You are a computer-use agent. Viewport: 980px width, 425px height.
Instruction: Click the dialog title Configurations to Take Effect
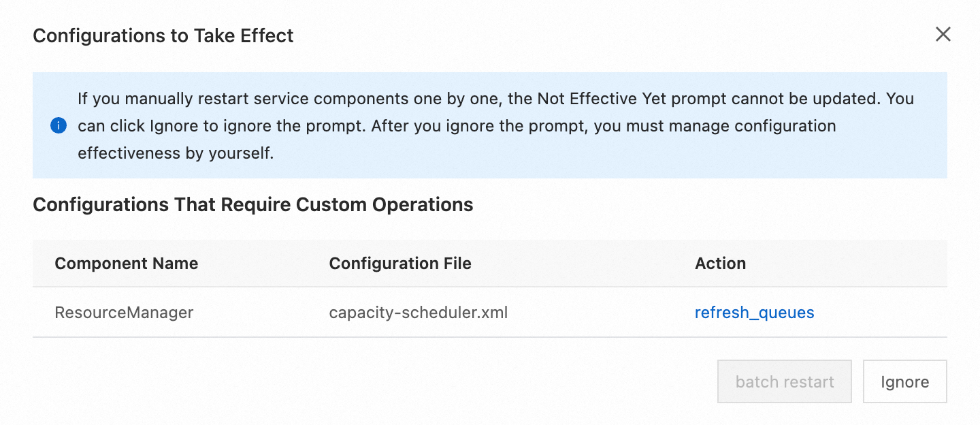point(163,35)
